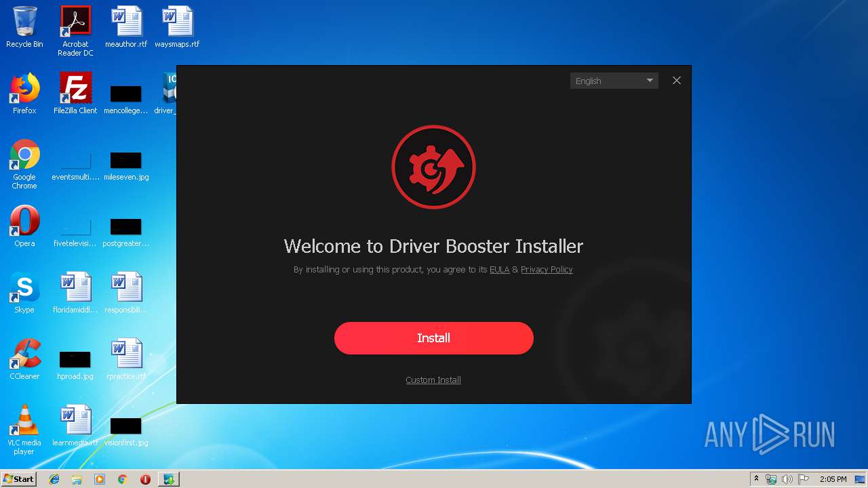This screenshot has height=488, width=868.
Task: Switch to the installer taskbar button
Action: click(x=168, y=479)
